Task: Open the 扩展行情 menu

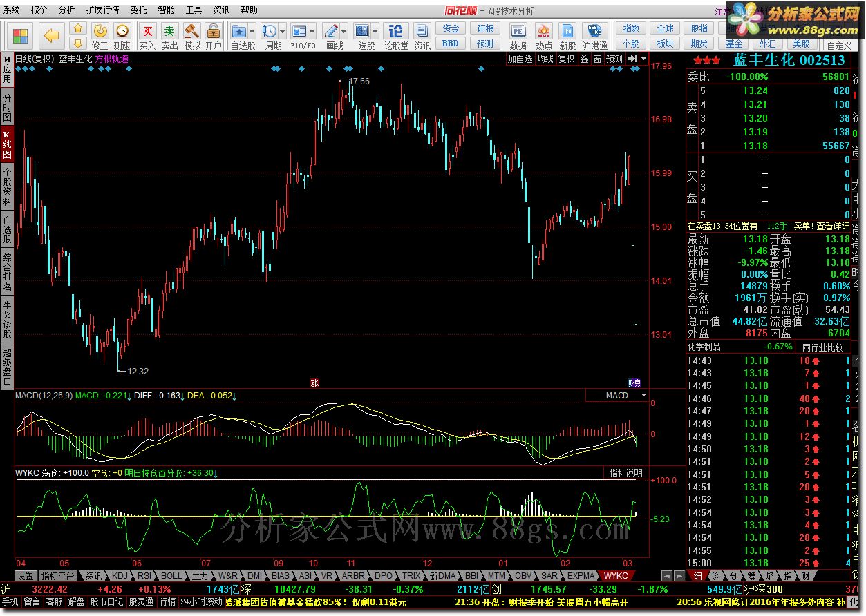Action: tap(102, 10)
